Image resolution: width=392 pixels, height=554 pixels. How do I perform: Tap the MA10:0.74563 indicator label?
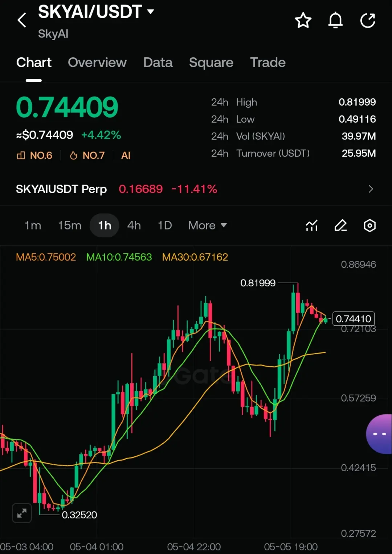click(x=119, y=257)
